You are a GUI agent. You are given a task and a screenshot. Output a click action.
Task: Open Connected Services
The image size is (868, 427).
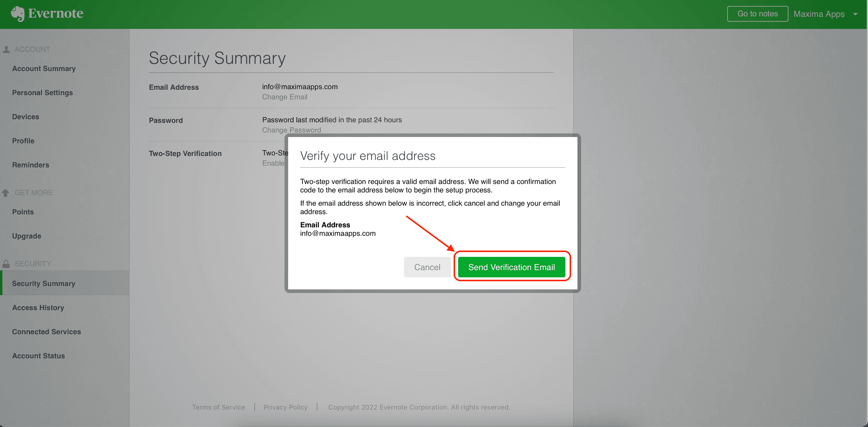point(46,332)
